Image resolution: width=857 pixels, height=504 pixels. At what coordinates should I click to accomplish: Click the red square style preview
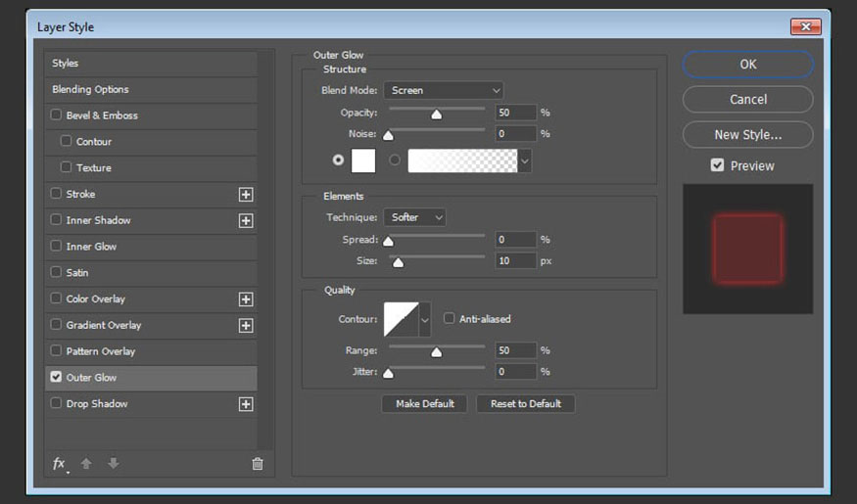tap(747, 249)
